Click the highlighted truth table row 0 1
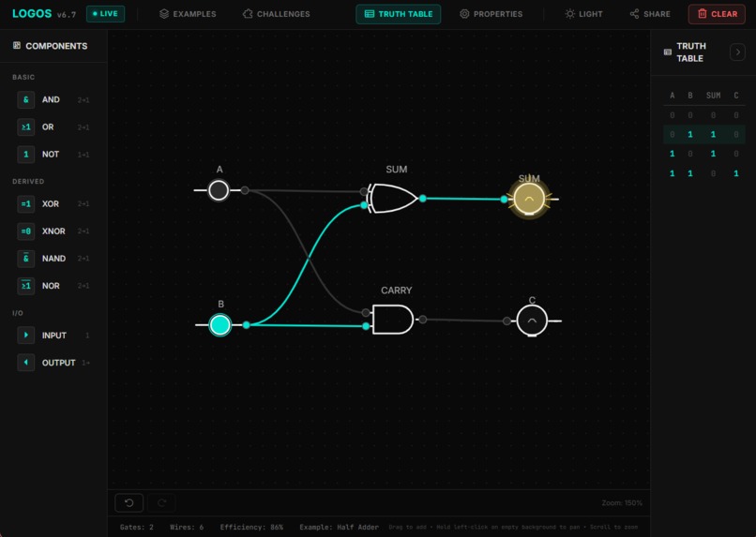 point(703,134)
